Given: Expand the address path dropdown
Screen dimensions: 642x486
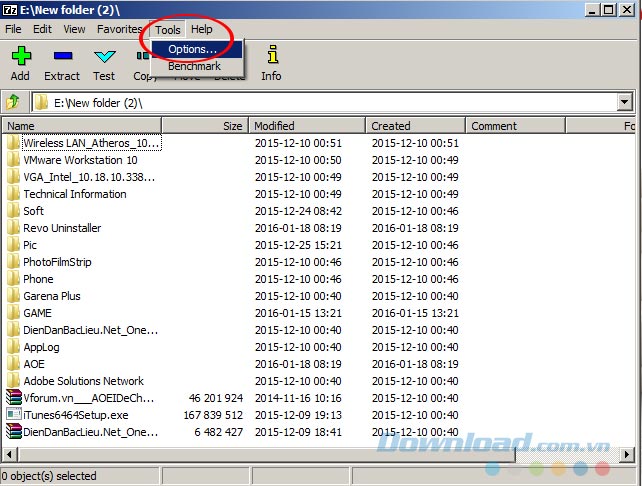Looking at the screenshot, I should click(625, 102).
